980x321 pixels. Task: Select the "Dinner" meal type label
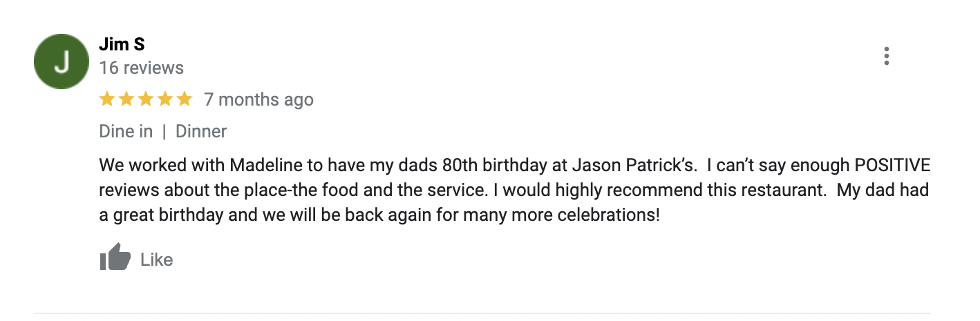click(x=201, y=131)
